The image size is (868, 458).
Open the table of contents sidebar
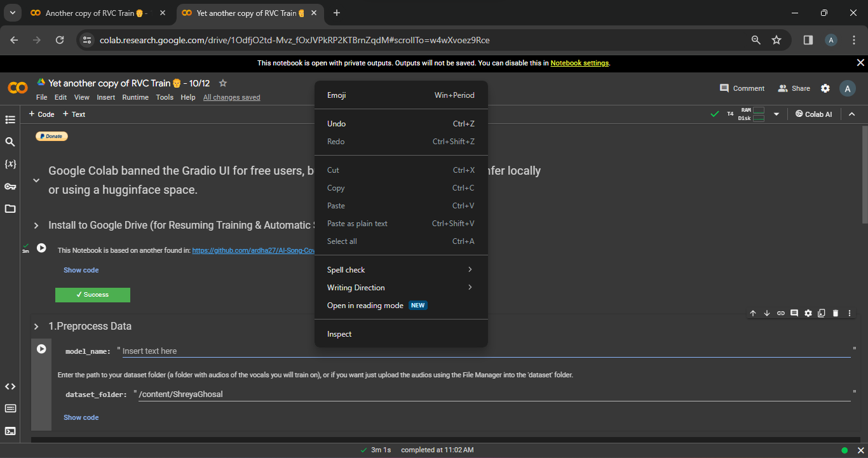10,119
